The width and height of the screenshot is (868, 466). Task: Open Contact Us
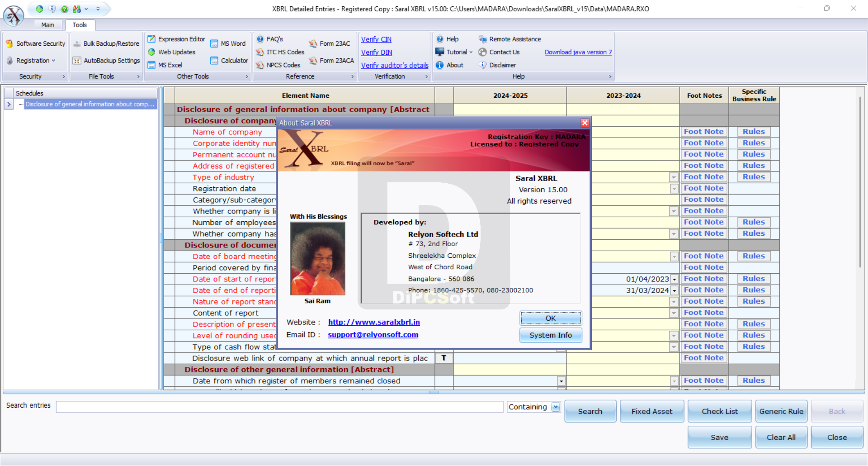pos(499,52)
